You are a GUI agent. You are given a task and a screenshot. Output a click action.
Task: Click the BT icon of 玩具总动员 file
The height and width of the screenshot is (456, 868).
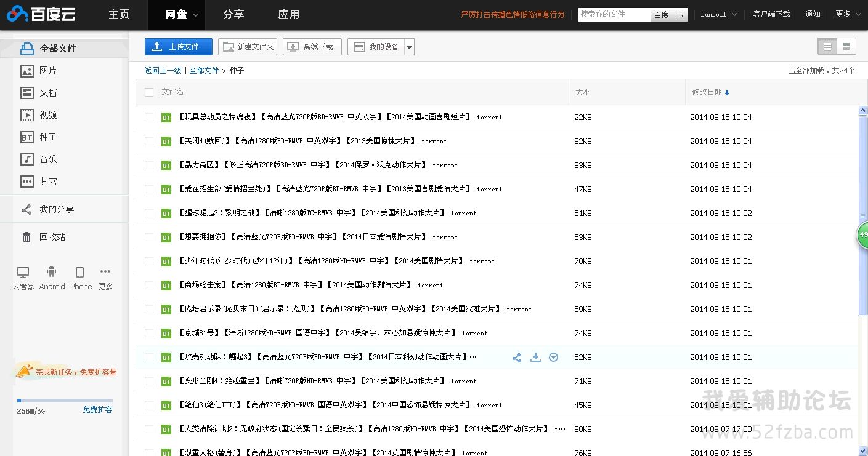166,118
